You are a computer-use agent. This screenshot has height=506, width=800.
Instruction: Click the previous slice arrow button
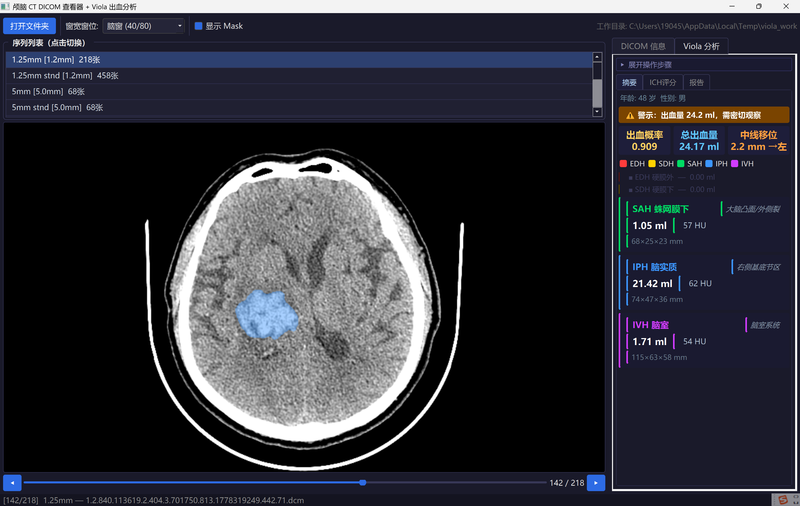pos(12,483)
